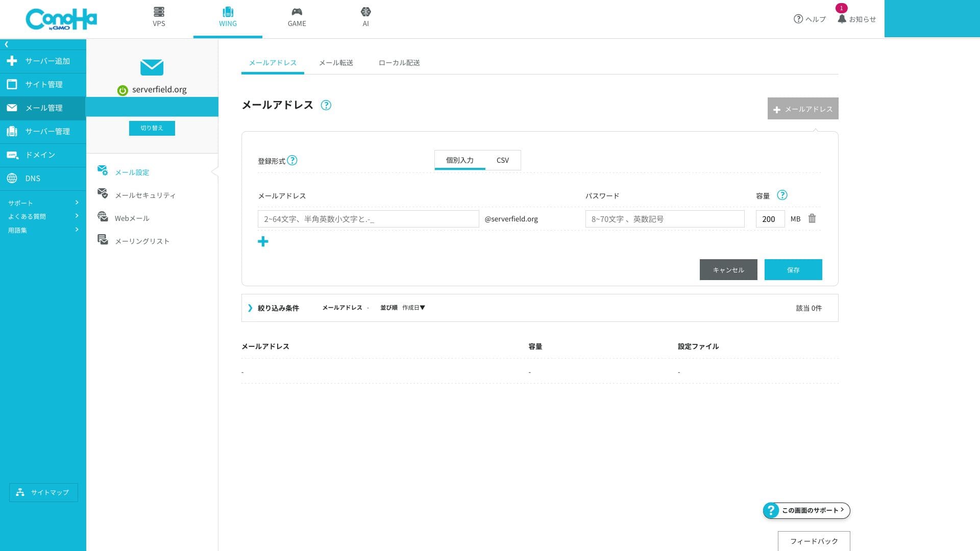Switch to the メール転送 tab
Screen dimensions: 980x551
tap(336, 63)
